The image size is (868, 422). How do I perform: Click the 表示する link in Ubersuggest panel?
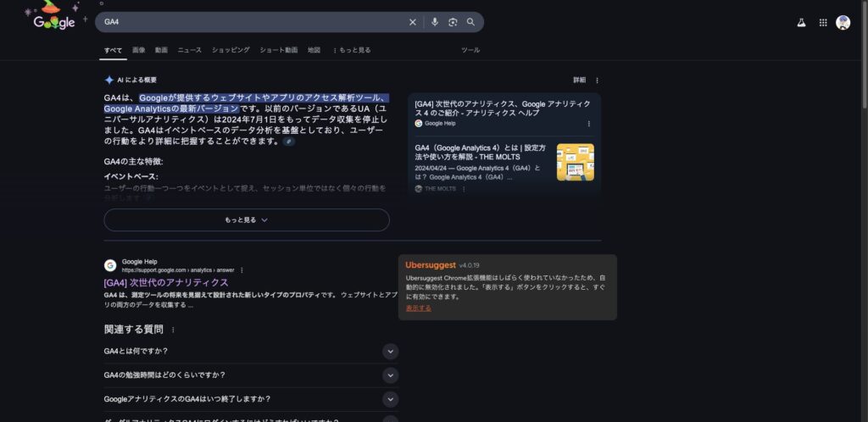click(419, 308)
